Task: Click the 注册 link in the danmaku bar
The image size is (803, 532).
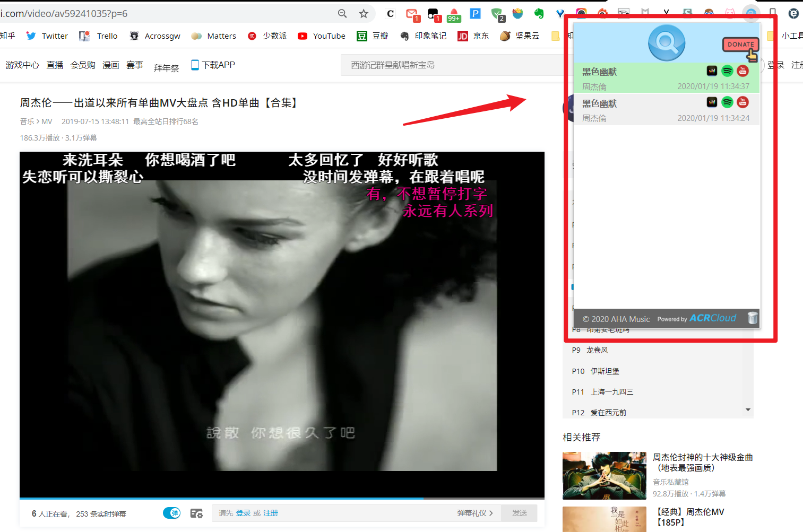Action: click(271, 513)
